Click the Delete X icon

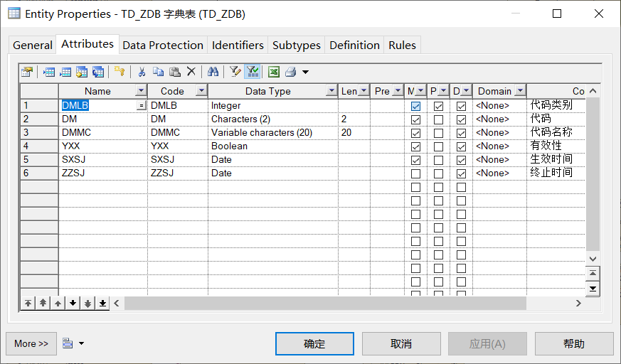point(191,72)
